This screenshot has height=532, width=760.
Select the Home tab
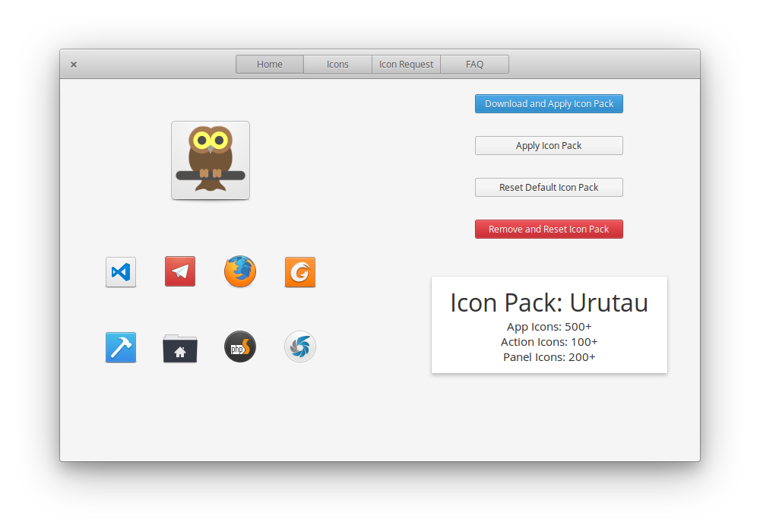[269, 64]
